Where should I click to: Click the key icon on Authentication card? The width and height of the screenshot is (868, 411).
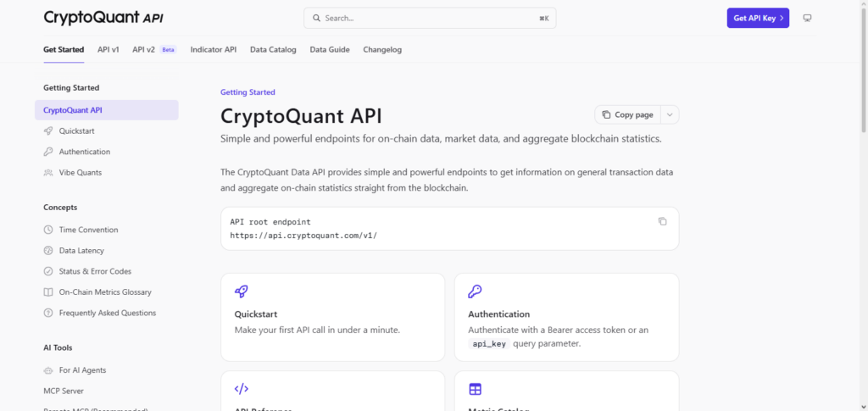click(x=475, y=292)
